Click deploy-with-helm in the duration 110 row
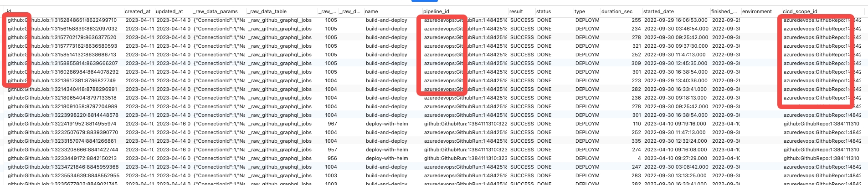868x185 pixels. (x=387, y=124)
